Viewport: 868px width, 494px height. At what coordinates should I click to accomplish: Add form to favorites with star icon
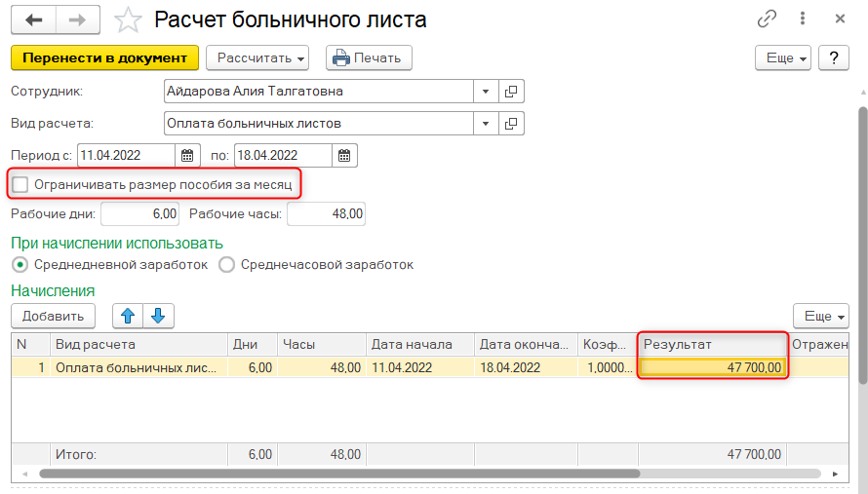tap(127, 20)
